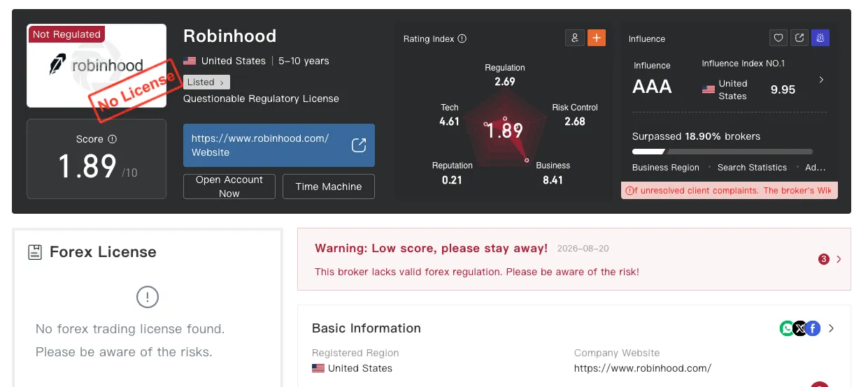Click the Time Machine button

(329, 187)
